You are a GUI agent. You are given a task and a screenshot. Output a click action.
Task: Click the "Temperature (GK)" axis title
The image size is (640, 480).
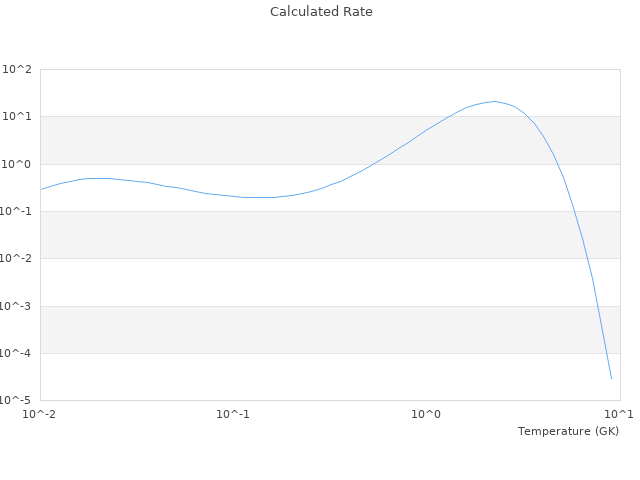click(568, 431)
